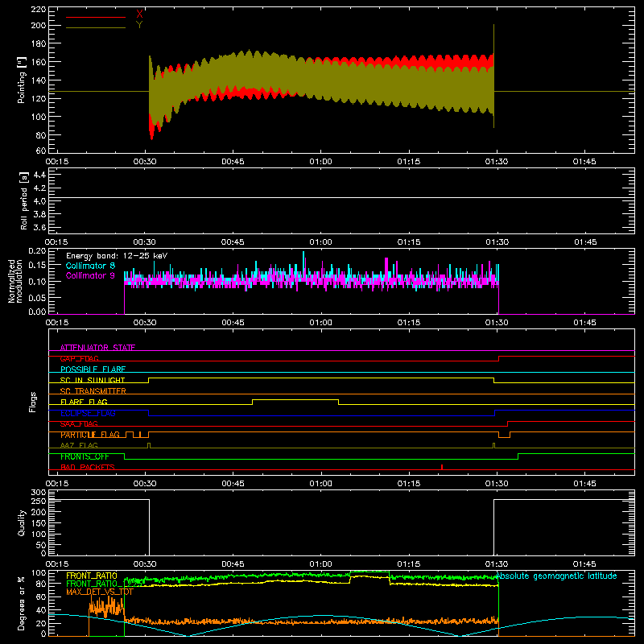Select the FLARE_FLAG label
This screenshot has width=644, height=644.
[84, 402]
